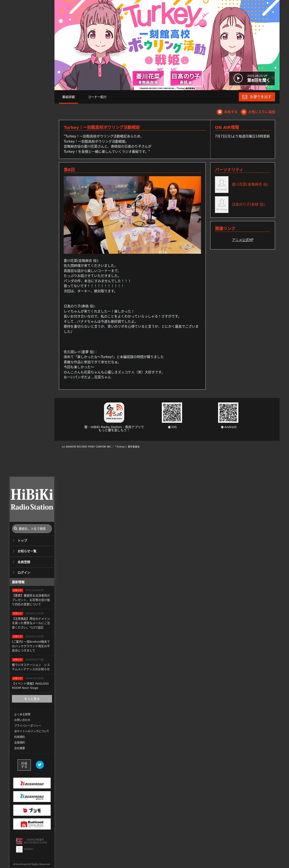Click the chevron next to トップ
Viewport: 289px width, 868px height.
click(x=14, y=541)
